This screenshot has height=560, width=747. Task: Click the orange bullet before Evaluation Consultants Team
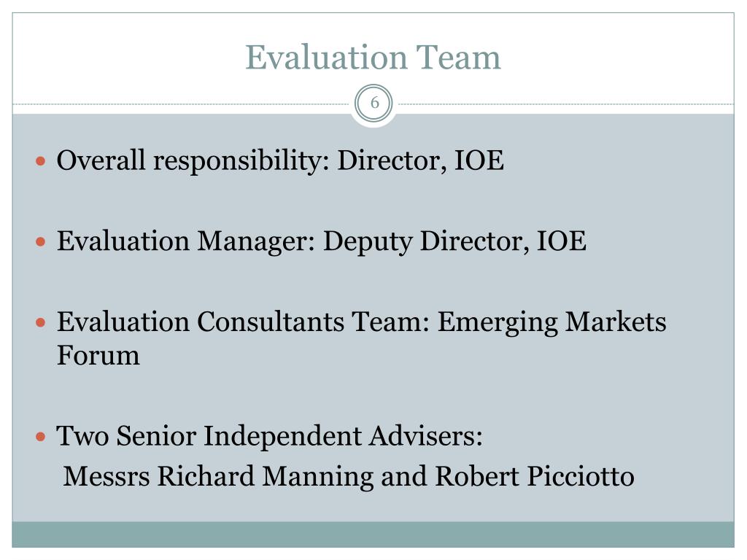41,323
